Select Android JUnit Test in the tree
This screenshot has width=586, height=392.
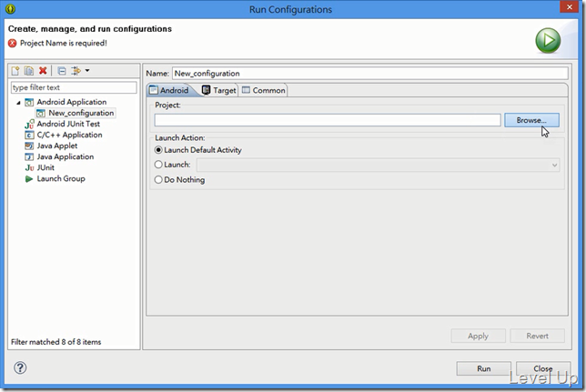click(x=68, y=124)
